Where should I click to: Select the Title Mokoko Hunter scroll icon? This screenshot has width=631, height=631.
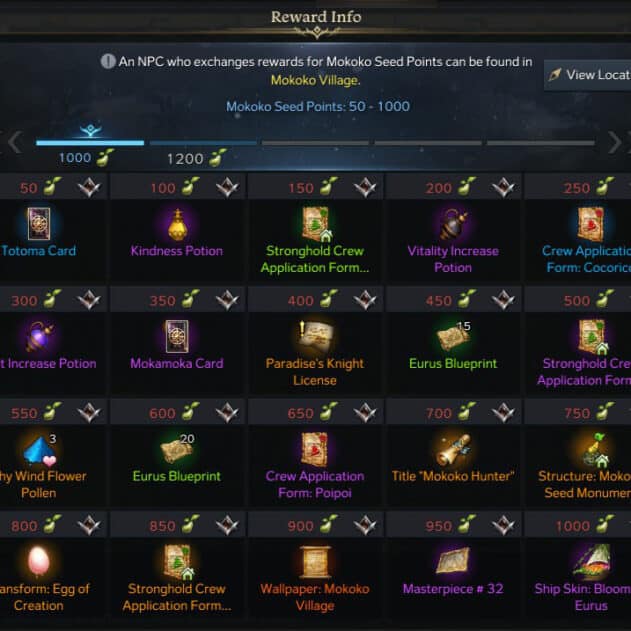[x=454, y=449]
